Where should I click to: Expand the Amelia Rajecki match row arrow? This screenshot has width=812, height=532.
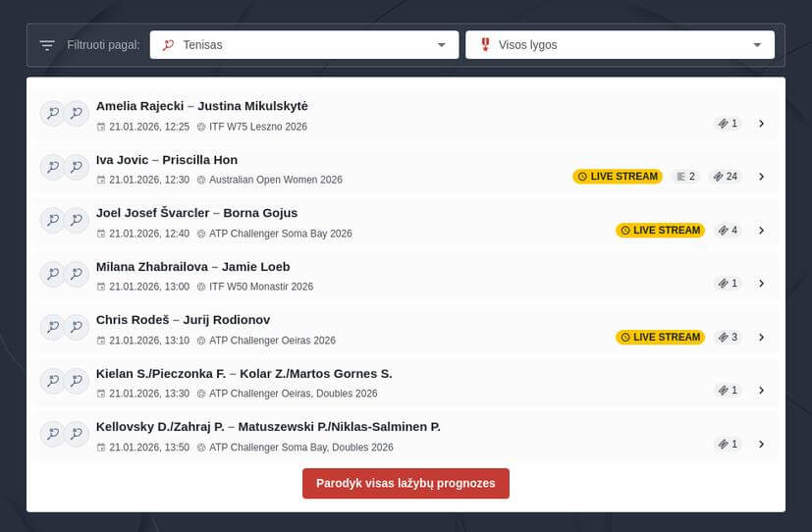tap(761, 124)
